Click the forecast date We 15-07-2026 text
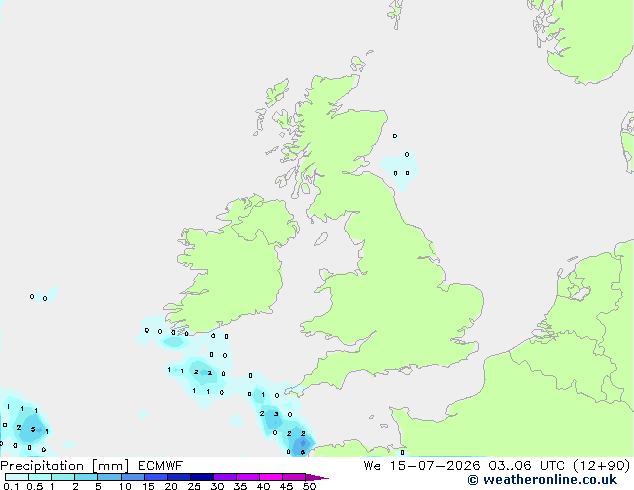The width and height of the screenshot is (634, 490). tap(422, 466)
